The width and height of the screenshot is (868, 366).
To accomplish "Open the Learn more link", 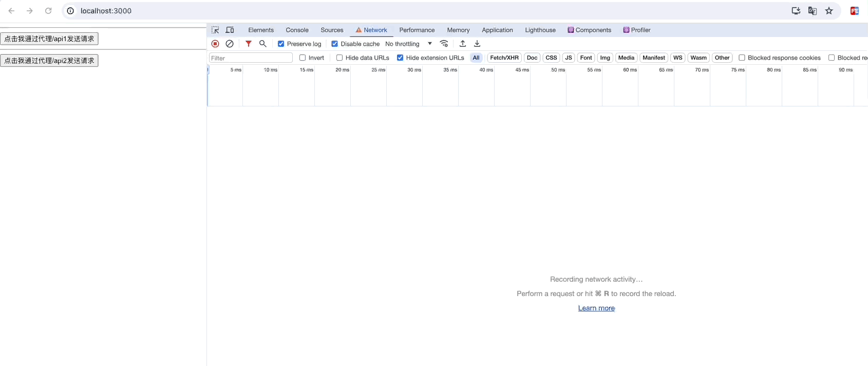I will 596,308.
